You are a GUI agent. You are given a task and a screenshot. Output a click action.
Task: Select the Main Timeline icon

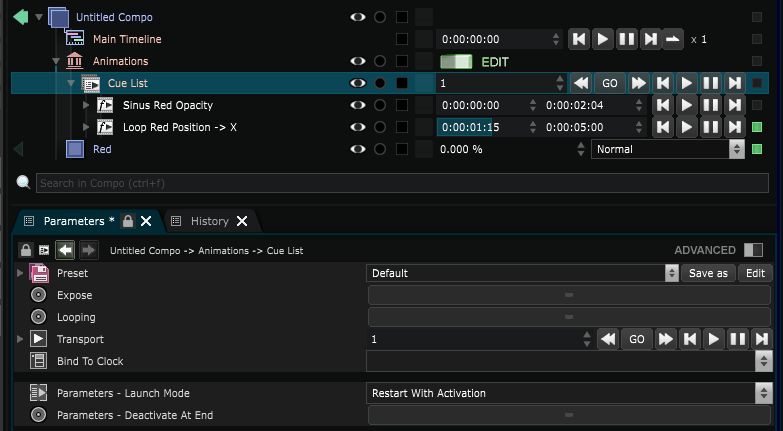tap(75, 38)
